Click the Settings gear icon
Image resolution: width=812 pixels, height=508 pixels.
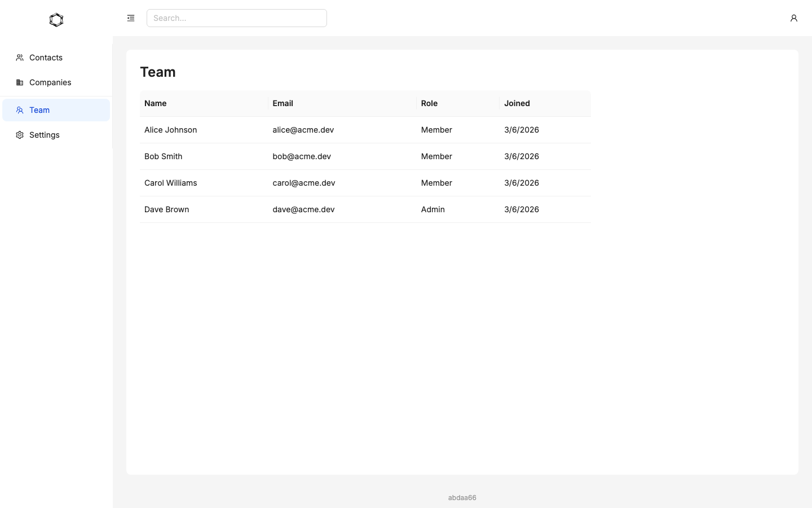click(x=20, y=135)
